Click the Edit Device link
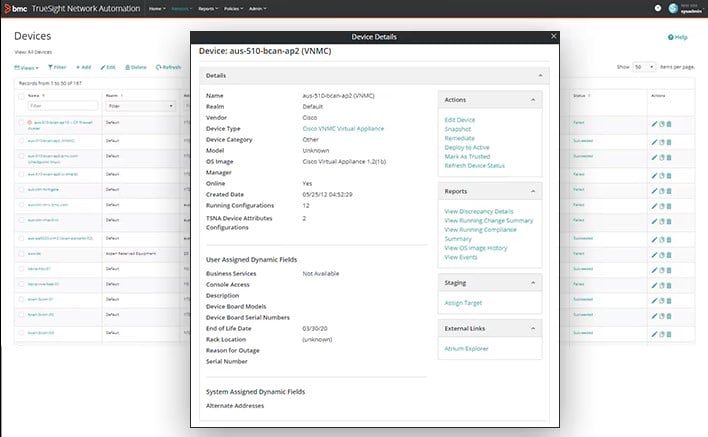The width and height of the screenshot is (708, 437). 460,120
